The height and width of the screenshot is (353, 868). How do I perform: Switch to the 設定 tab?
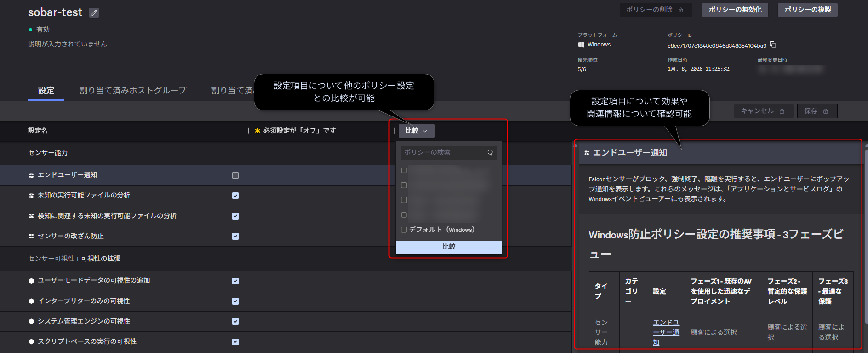[x=46, y=90]
